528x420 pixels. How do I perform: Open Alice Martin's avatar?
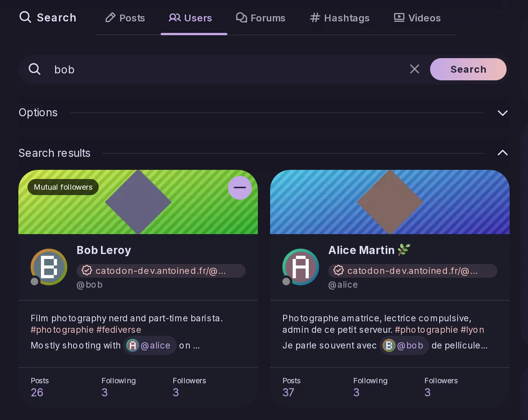[301, 267]
